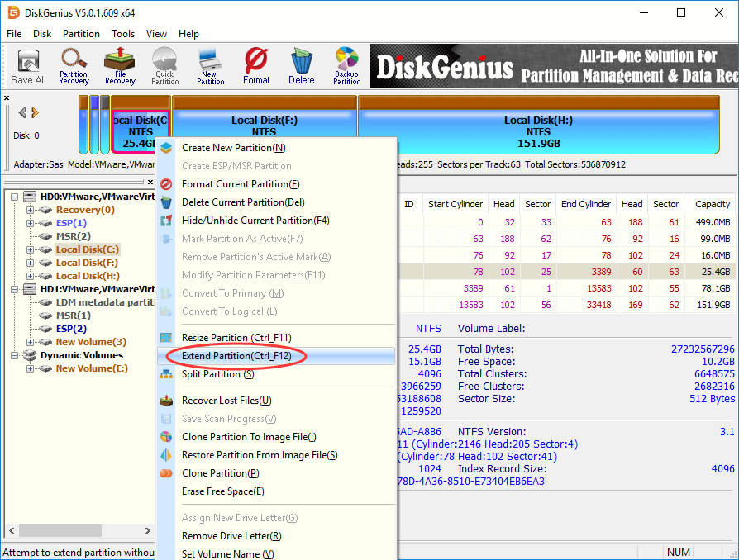Screen dimensions: 739x560
Task: Collapse the HD0:VMware tree node
Action: (x=13, y=197)
